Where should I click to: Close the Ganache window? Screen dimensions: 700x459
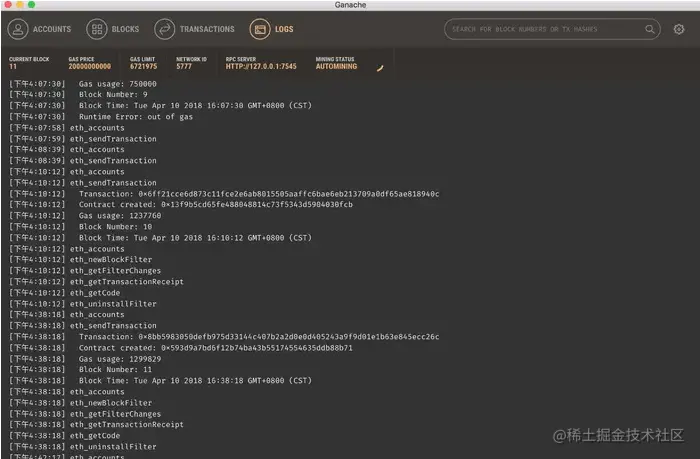click(8, 5)
